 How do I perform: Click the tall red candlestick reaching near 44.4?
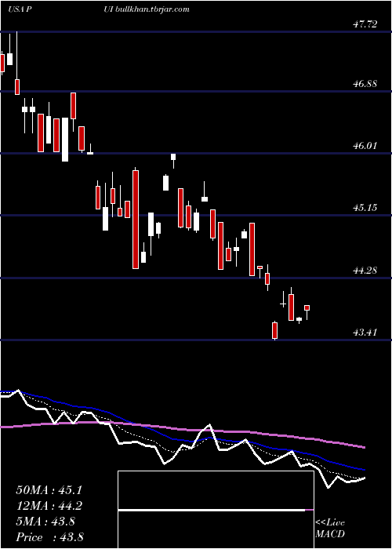click(136, 220)
